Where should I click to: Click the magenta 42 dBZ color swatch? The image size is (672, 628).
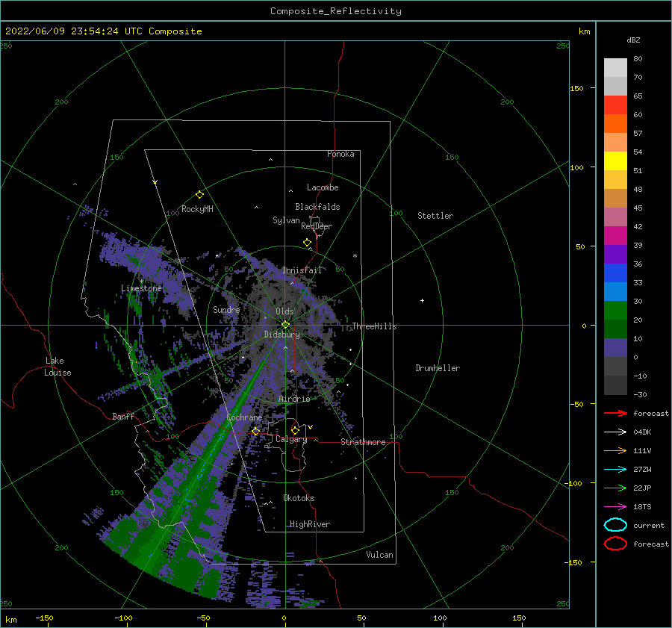point(615,235)
